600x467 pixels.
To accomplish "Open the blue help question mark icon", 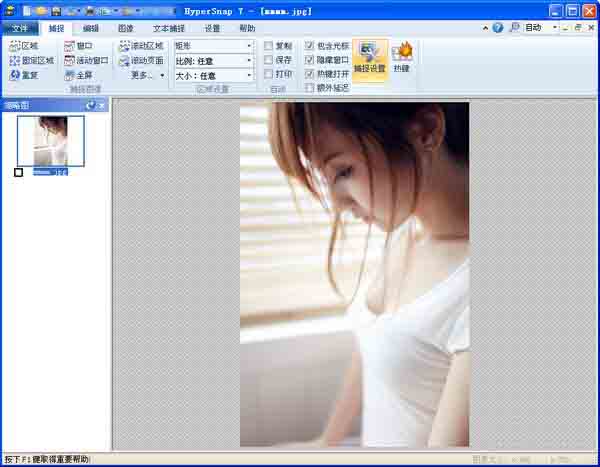I will [x=497, y=28].
